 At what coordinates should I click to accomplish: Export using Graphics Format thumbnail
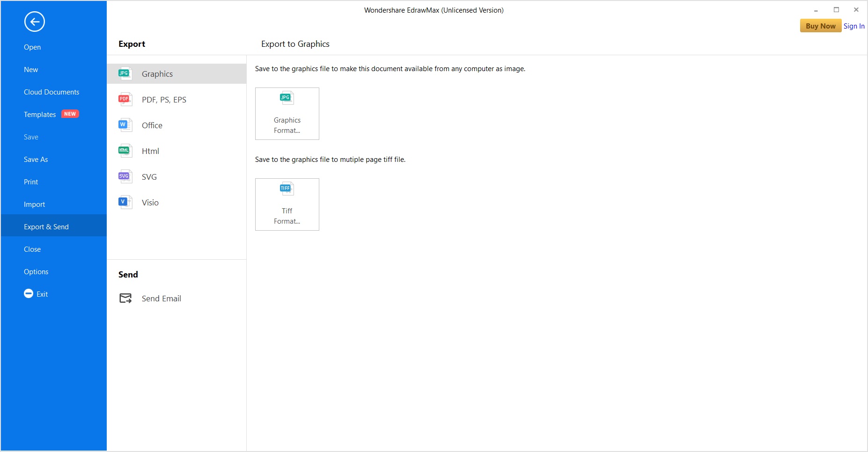click(287, 113)
